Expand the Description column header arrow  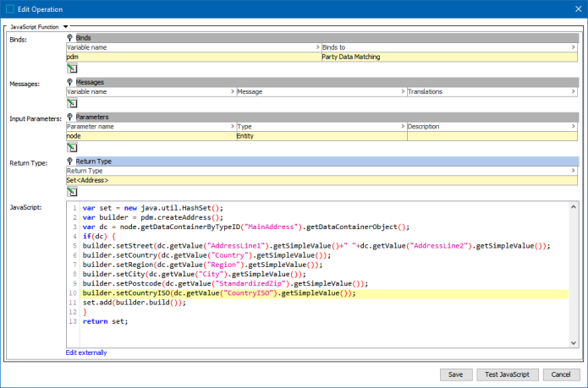(x=574, y=126)
